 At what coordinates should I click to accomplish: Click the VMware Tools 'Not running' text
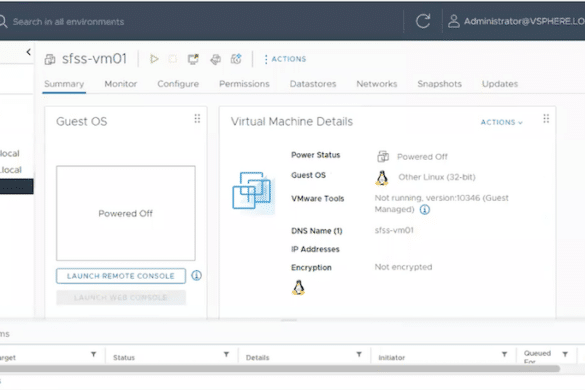point(441,203)
